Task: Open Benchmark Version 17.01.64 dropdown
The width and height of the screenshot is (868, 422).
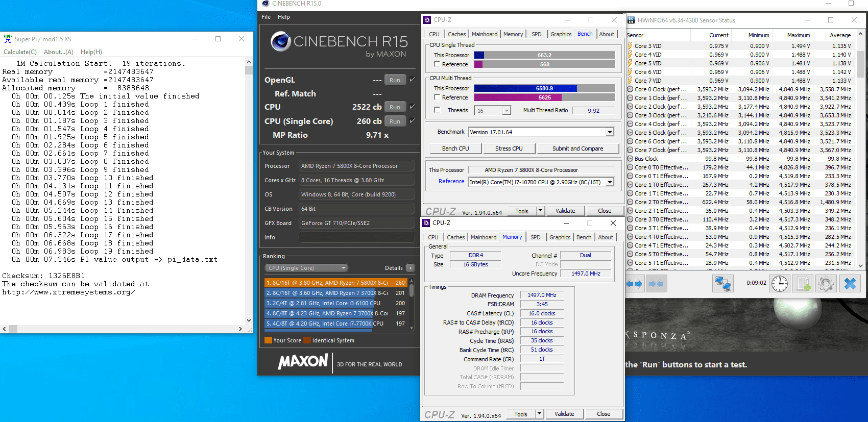Action: pyautogui.click(x=610, y=132)
